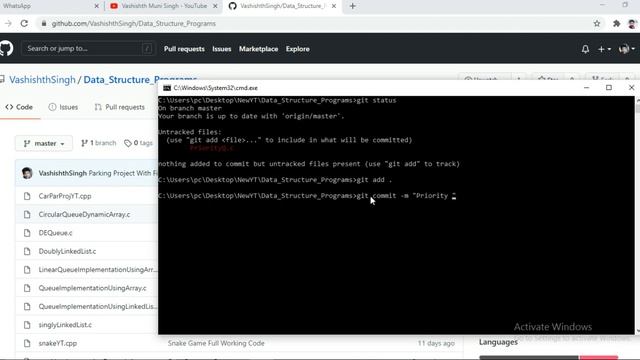Focus the browser address bar

pos(314,24)
